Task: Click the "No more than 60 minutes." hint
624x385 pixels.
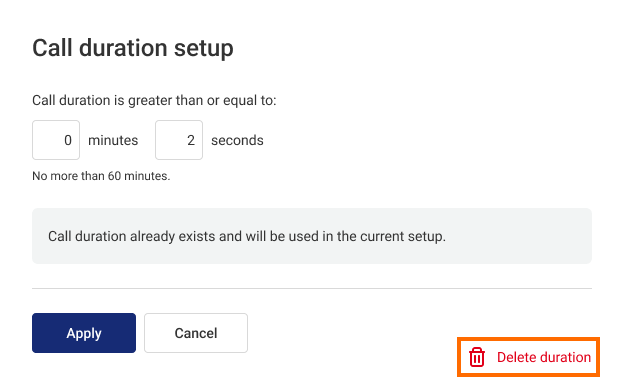Action: (101, 176)
